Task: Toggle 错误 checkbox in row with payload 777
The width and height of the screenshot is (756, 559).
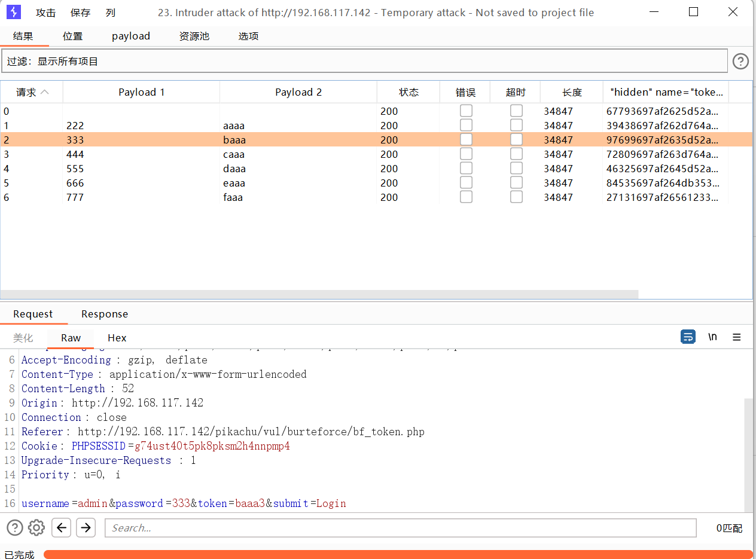Action: tap(466, 197)
